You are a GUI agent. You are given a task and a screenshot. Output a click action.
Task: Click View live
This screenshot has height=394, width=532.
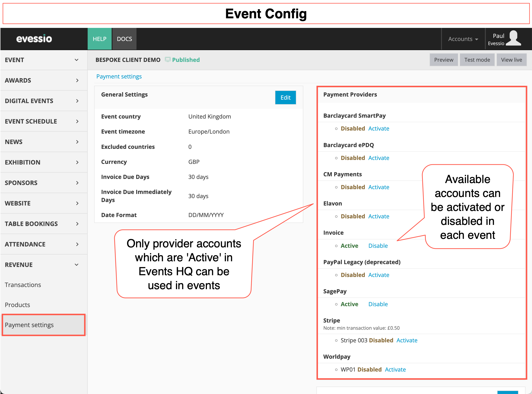click(512, 60)
